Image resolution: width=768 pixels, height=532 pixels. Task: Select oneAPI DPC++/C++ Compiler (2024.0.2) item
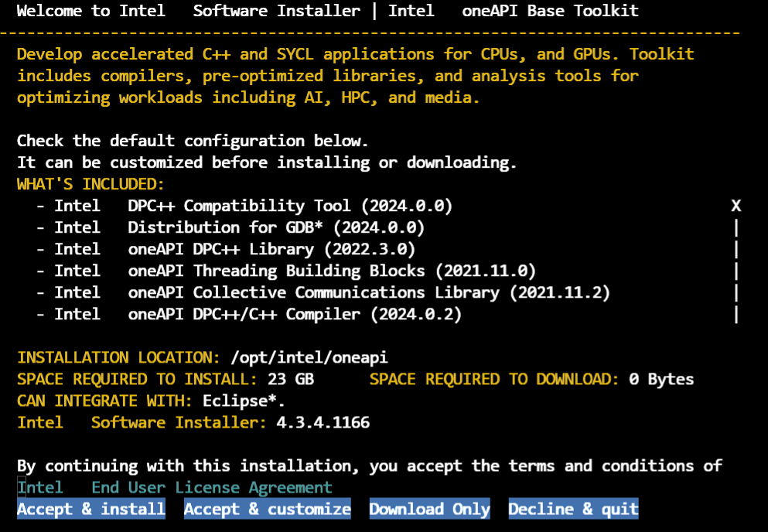pos(258,314)
